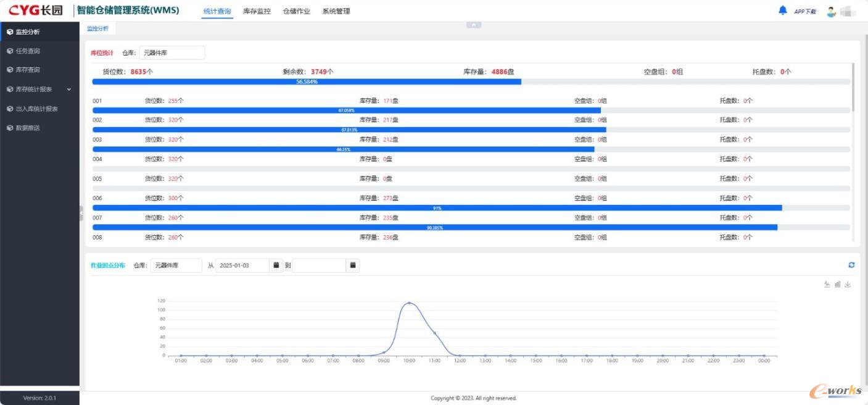Click the Version: 2.0.1 label
The image size is (868, 405).
tap(39, 398)
